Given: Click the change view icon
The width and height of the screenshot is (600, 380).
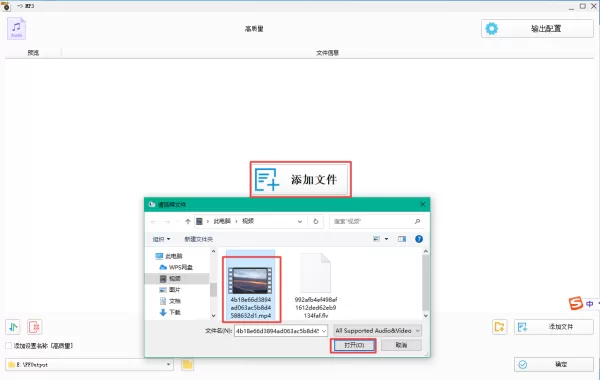Looking at the screenshot, I should click(x=377, y=239).
